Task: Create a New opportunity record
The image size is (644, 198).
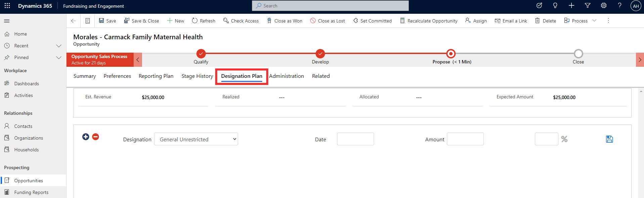Action: tap(176, 21)
